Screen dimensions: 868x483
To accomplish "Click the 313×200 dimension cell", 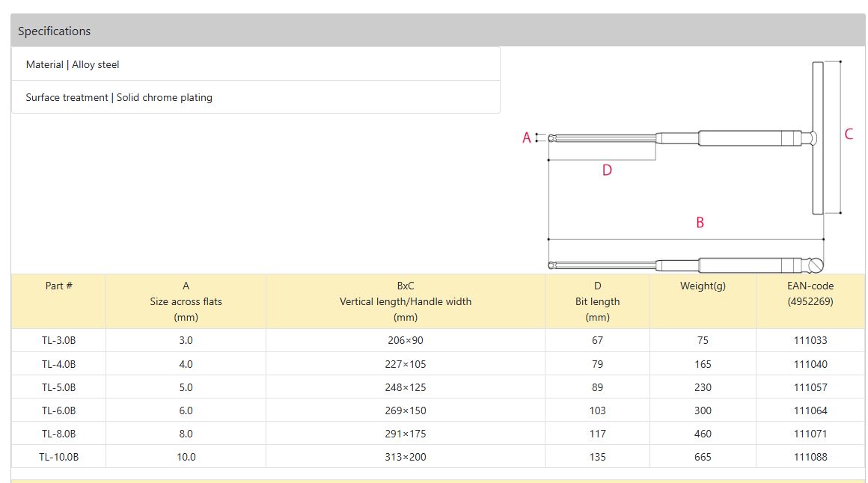I will (406, 457).
